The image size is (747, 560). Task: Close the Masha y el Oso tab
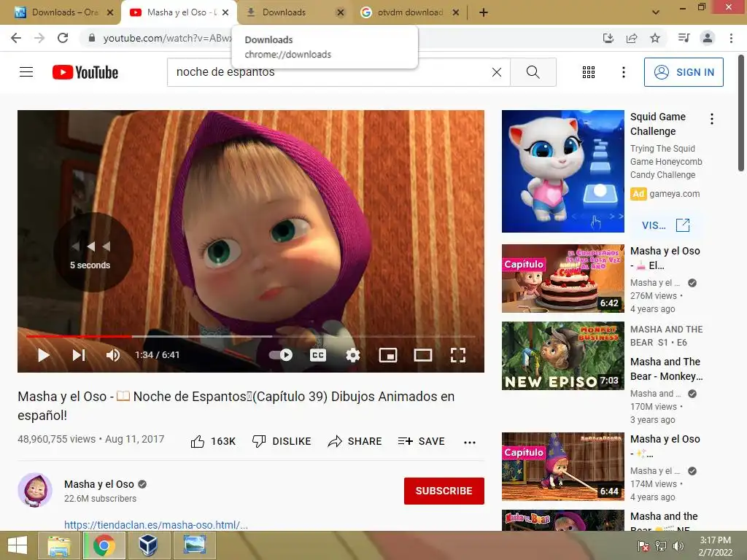tap(225, 12)
